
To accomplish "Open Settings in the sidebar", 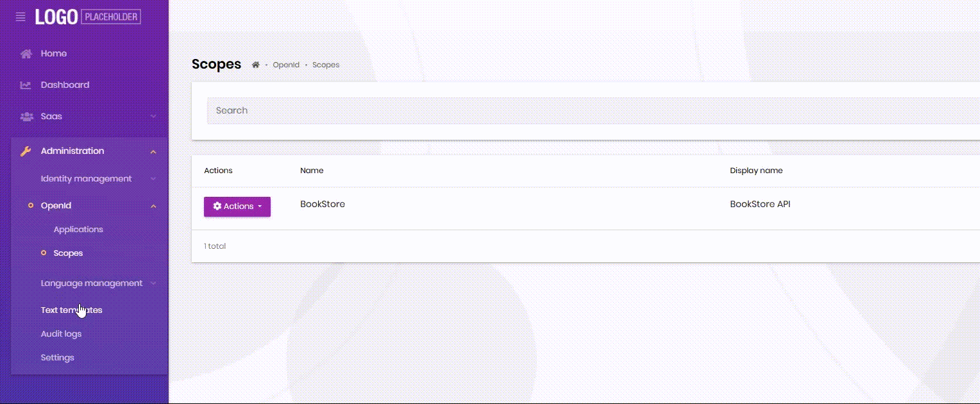I will (x=57, y=358).
